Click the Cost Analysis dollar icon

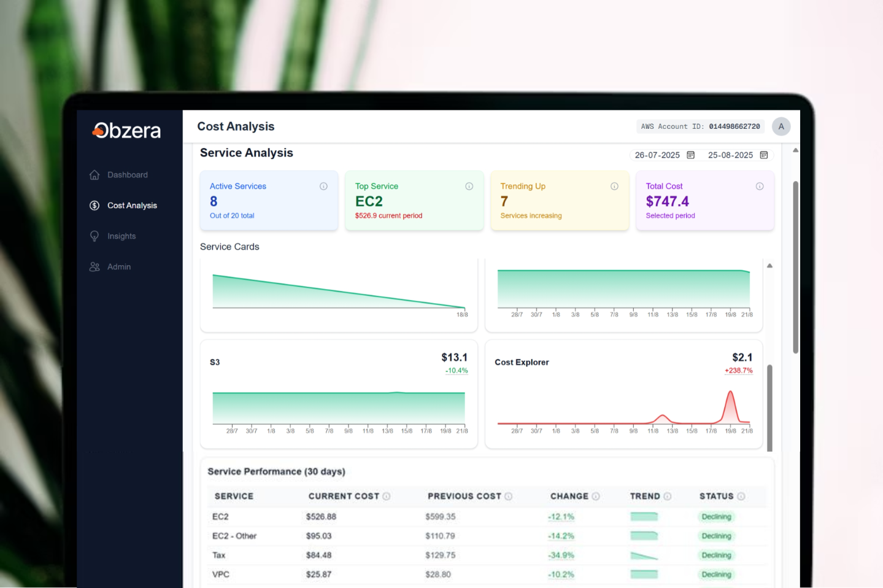tap(94, 206)
